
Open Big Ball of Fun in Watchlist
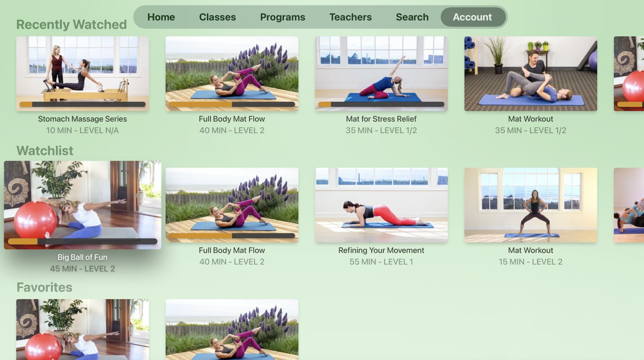tap(82, 205)
